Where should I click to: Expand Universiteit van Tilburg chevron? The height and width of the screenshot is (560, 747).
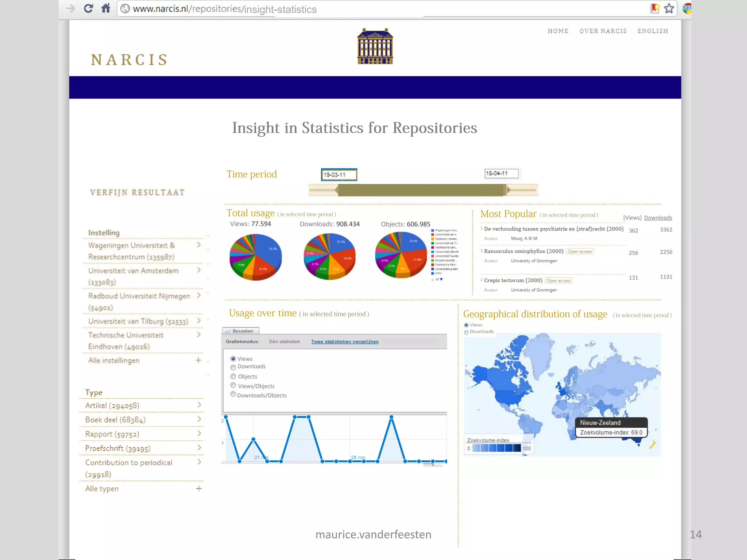(x=199, y=320)
